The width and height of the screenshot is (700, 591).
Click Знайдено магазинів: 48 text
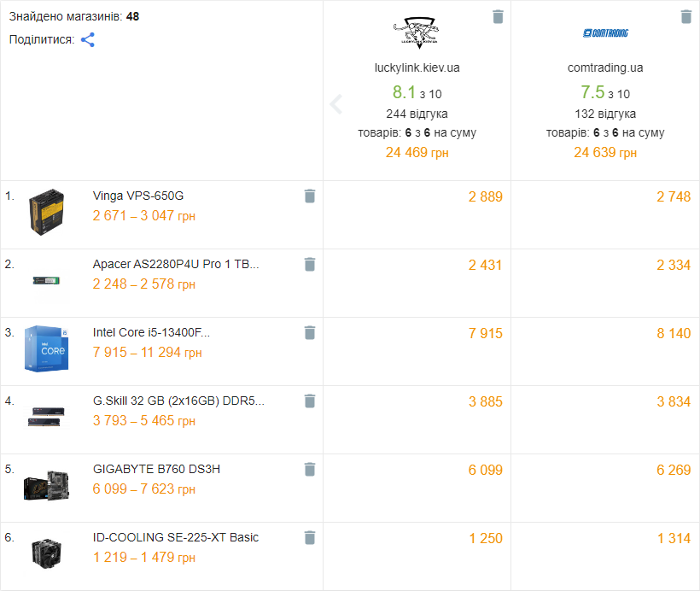tap(74, 16)
